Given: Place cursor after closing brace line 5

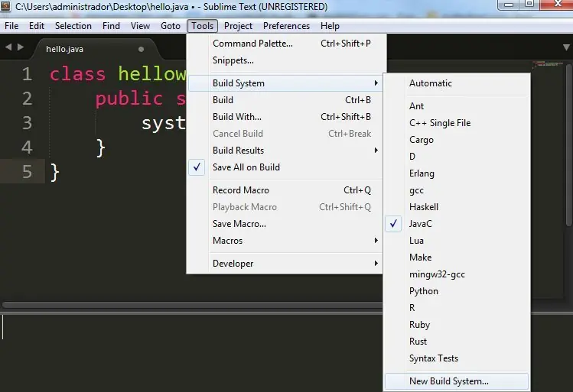Looking at the screenshot, I should (60, 172).
